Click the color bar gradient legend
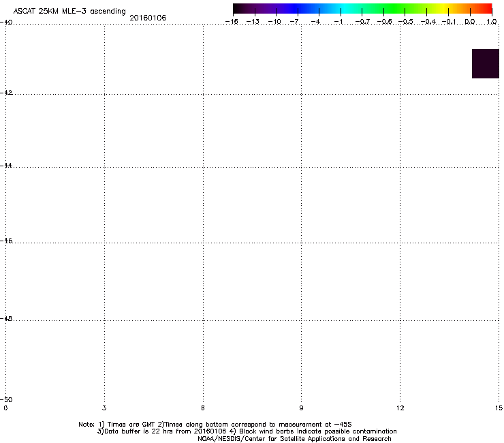 click(x=362, y=8)
